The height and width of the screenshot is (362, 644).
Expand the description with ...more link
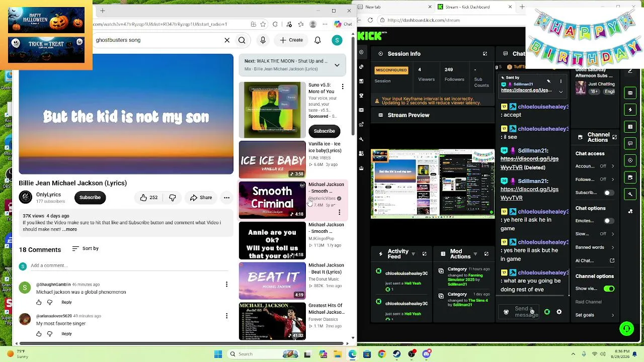[69, 230]
